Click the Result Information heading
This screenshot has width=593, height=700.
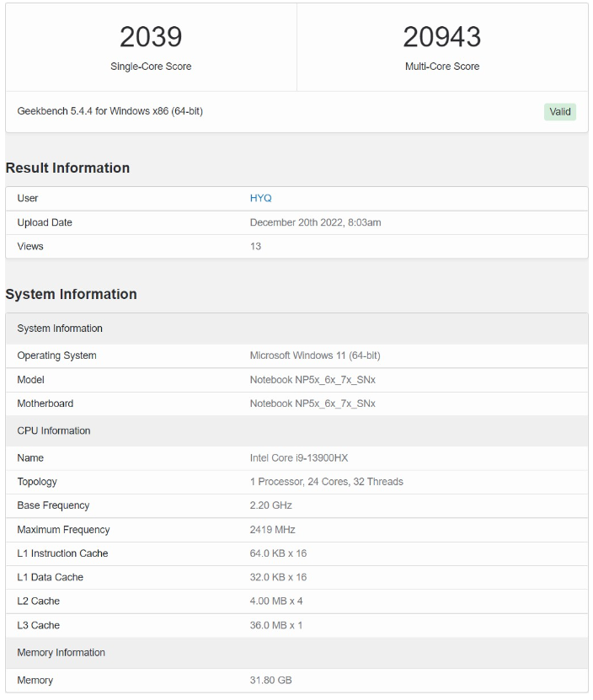(67, 168)
